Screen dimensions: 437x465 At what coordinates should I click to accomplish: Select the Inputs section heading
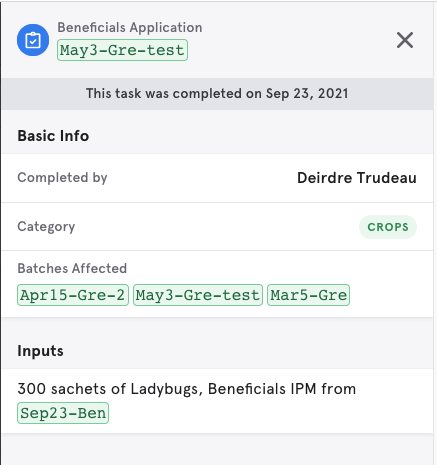(40, 351)
